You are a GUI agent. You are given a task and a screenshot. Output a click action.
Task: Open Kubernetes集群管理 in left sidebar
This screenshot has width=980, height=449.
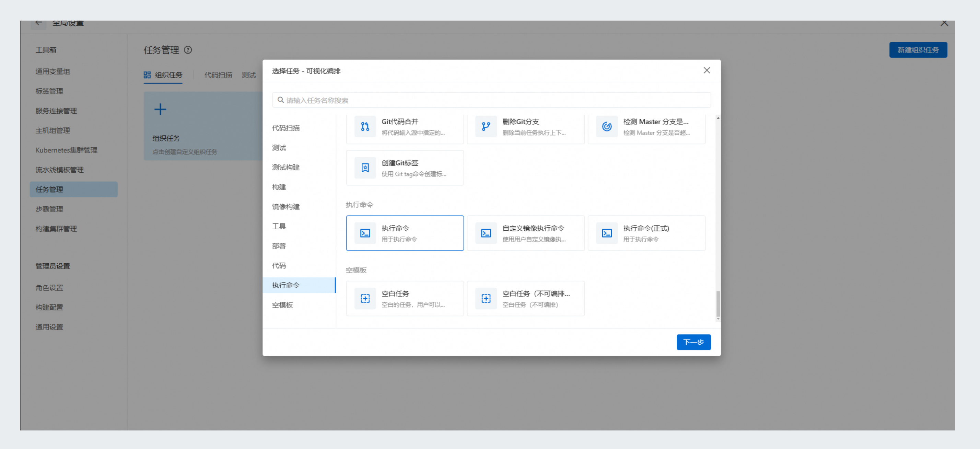[66, 150]
